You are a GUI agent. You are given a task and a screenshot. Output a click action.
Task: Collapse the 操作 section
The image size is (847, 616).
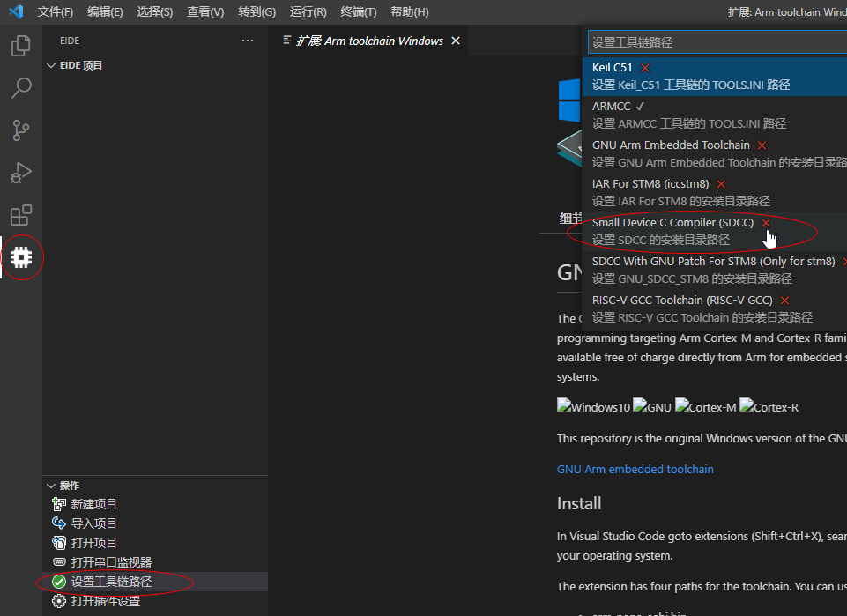pos(51,485)
